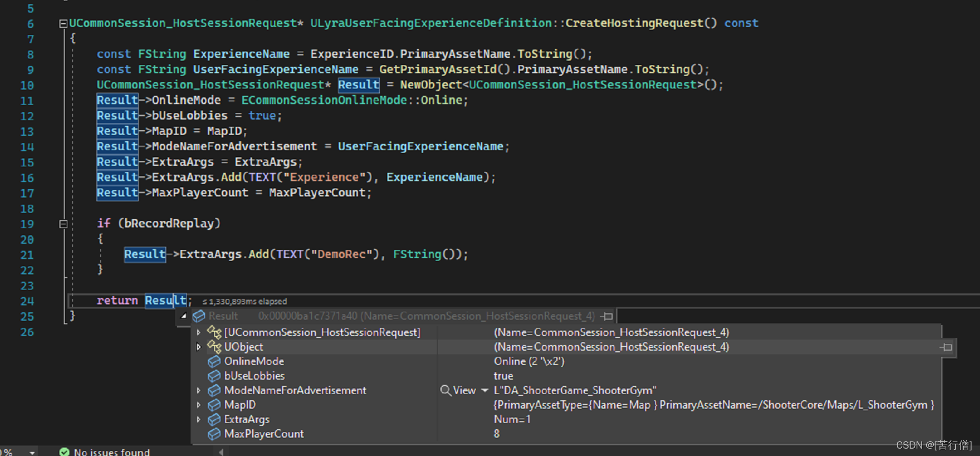Pin the Result datatip to source
Screen dimensions: 980x456
607,316
